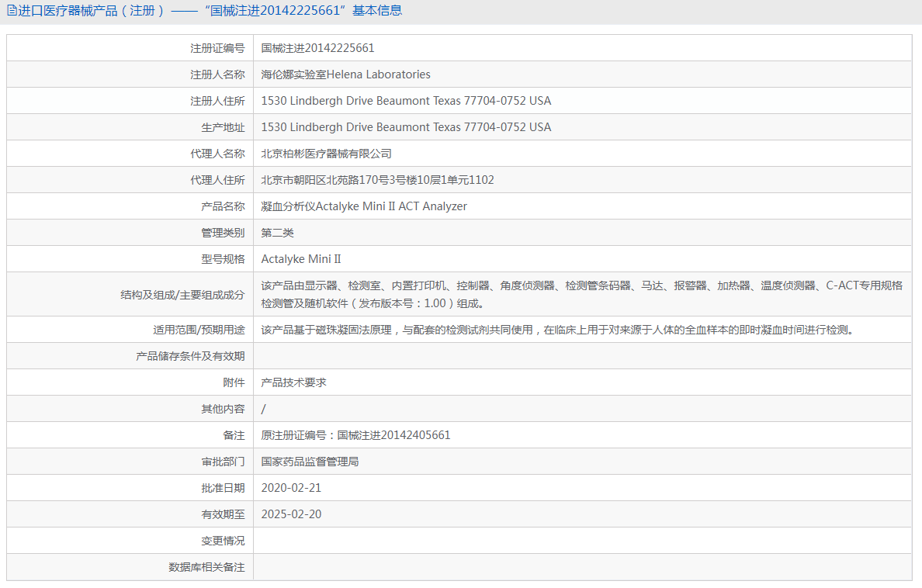Click the label 代理人住所
This screenshot has height=588, width=922.
click(x=217, y=181)
